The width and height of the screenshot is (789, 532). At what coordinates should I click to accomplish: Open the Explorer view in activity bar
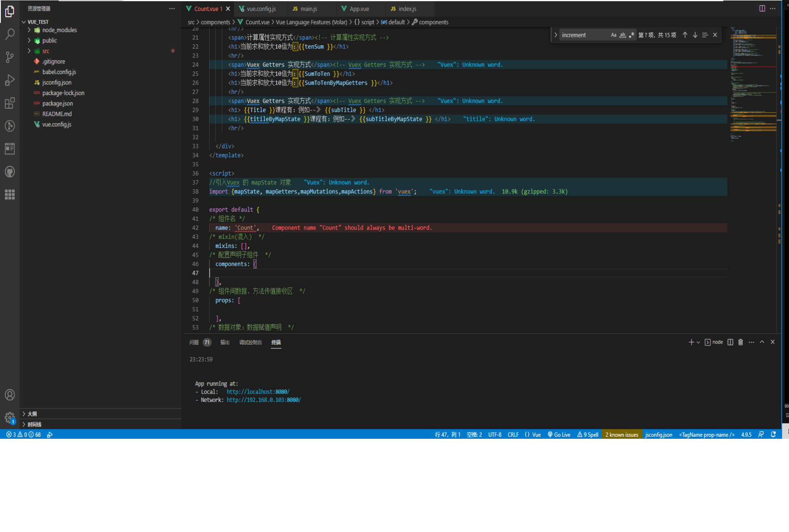[10, 12]
